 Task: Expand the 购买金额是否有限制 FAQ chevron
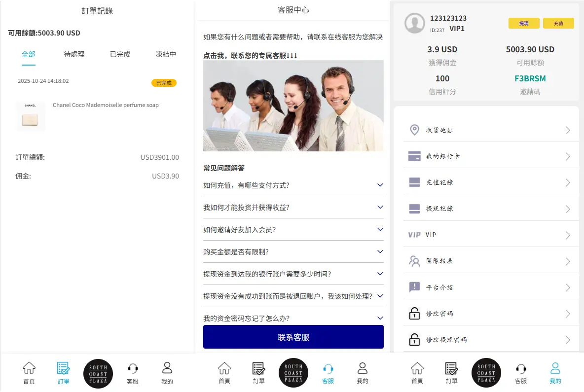click(380, 251)
